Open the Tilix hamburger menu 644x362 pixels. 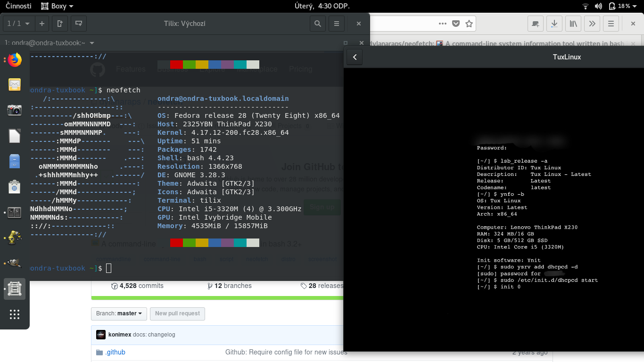point(336,24)
